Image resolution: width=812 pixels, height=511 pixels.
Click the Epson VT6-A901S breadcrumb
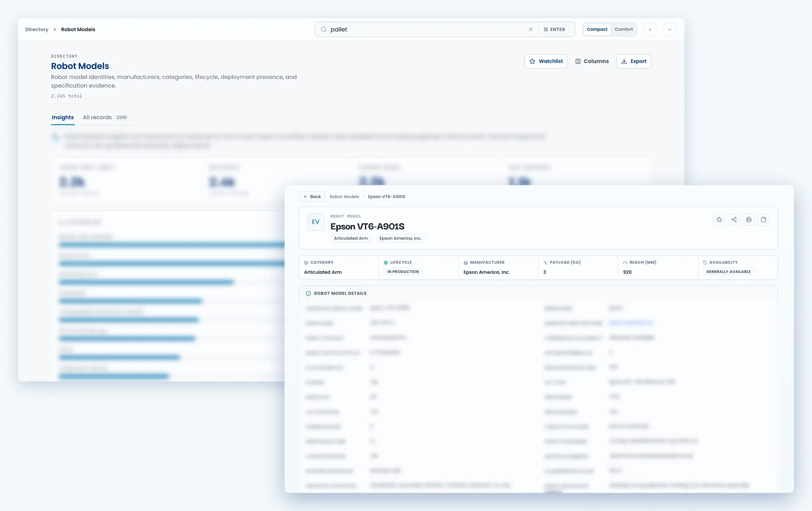(x=386, y=196)
